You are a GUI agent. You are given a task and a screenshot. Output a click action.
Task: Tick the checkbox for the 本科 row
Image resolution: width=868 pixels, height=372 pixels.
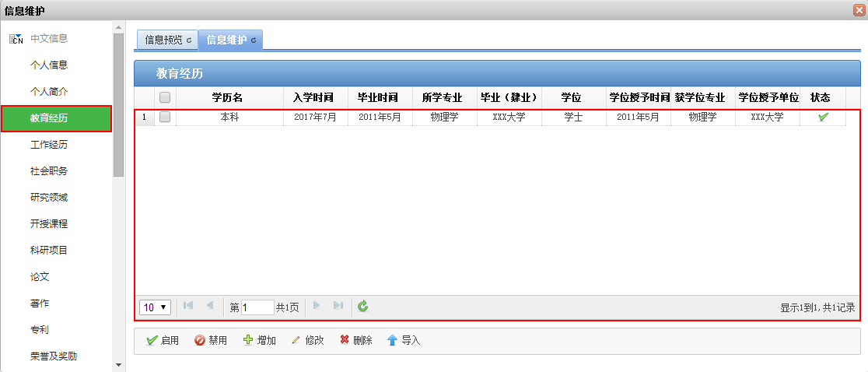165,118
